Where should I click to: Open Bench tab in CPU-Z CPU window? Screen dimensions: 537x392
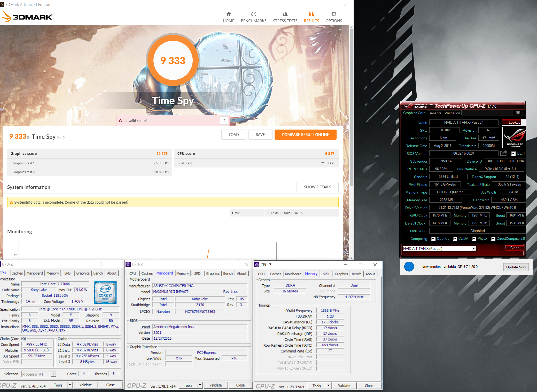pyautogui.click(x=98, y=273)
